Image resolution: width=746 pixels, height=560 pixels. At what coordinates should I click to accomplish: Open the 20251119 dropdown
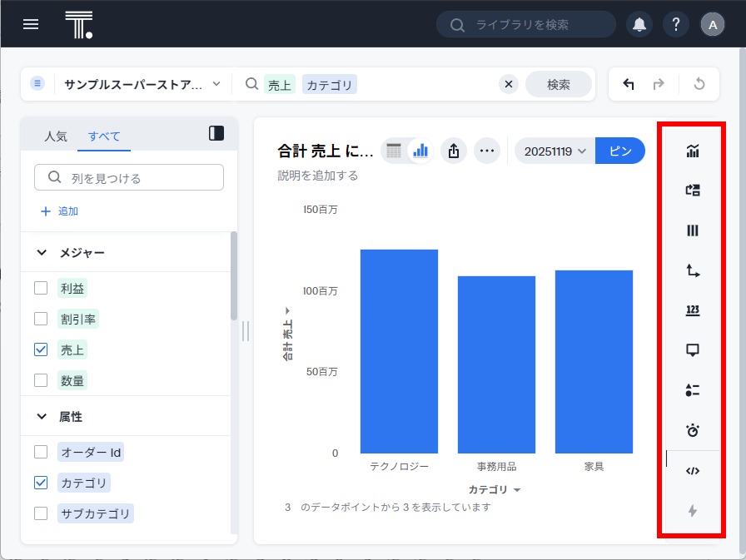[x=555, y=151]
